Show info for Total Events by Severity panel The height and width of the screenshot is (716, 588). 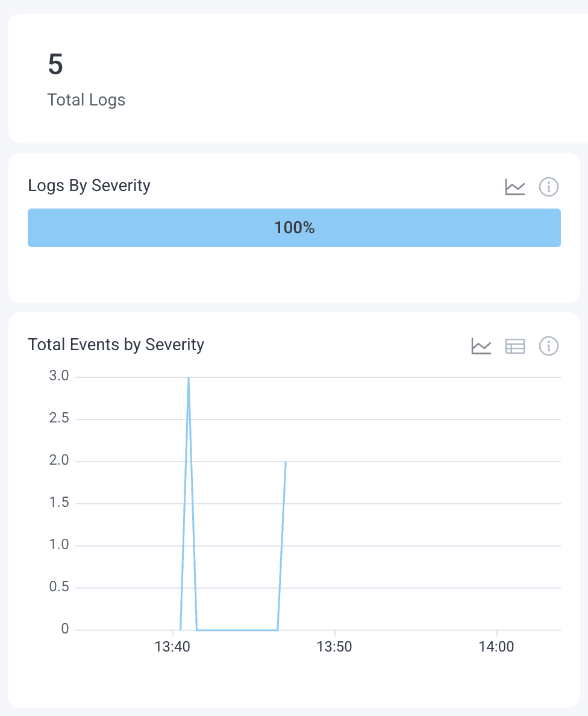pos(549,346)
